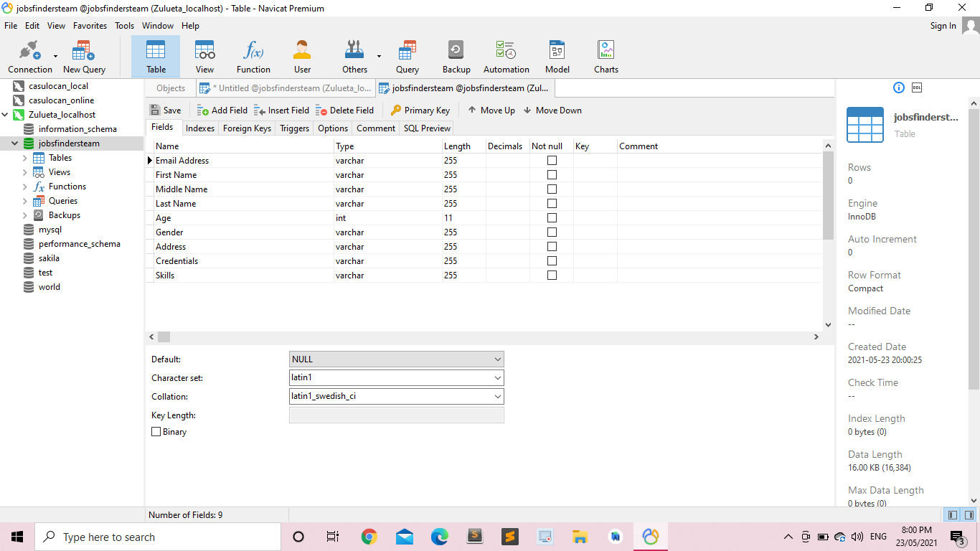Click the Add Field button
980x551 pixels.
point(222,110)
